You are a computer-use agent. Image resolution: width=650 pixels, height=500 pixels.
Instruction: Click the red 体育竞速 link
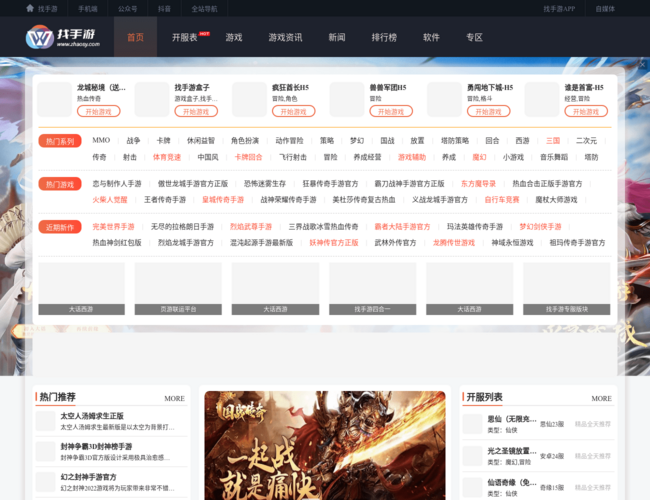point(167,157)
